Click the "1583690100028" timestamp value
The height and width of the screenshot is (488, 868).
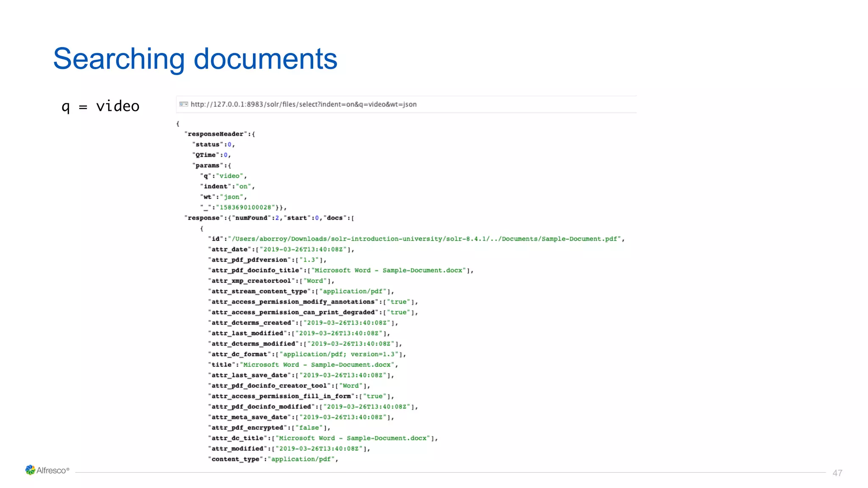coord(245,208)
